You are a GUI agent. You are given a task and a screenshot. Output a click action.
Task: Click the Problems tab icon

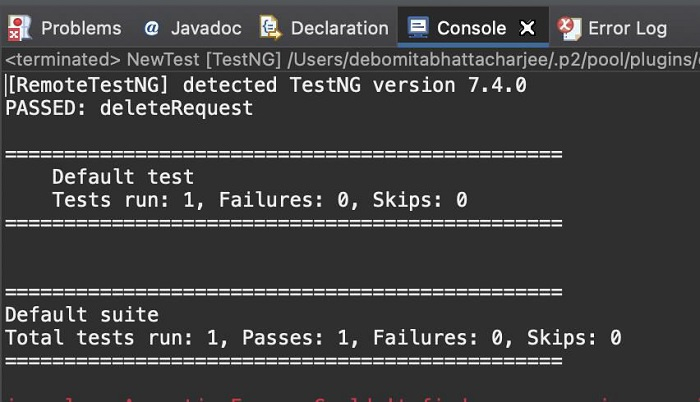19,28
